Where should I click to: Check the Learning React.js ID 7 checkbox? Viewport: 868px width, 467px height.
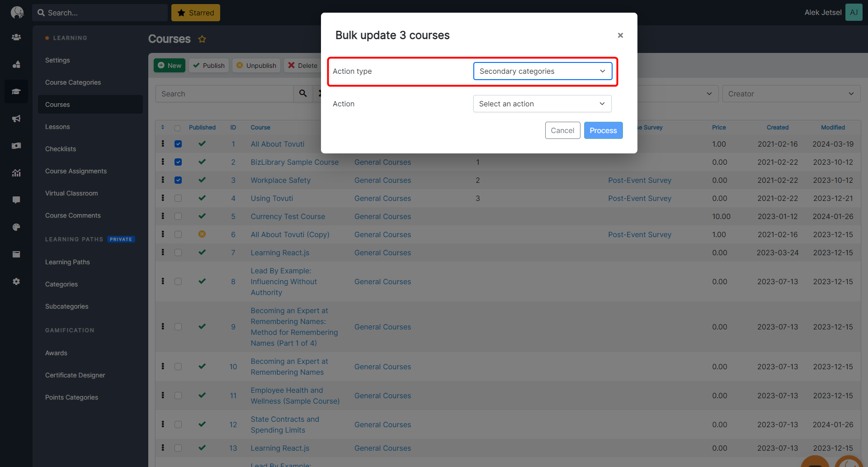tap(178, 253)
